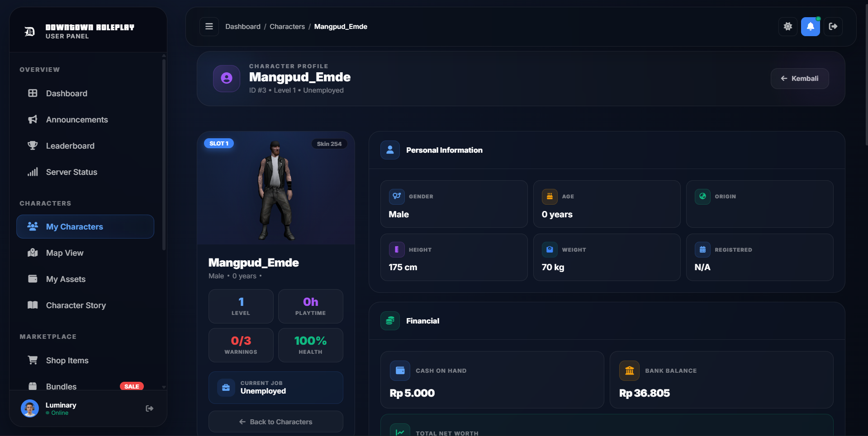
Task: Open the Character Story page
Action: (85, 305)
